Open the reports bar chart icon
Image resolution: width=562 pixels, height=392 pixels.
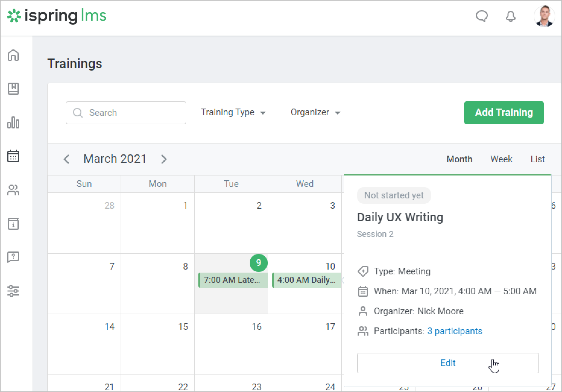(13, 122)
